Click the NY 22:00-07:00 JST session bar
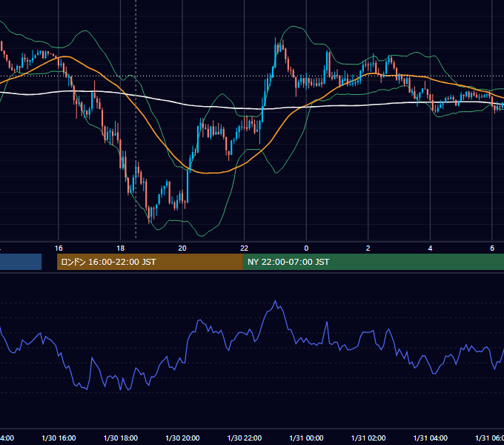The width and height of the screenshot is (504, 445). [373, 262]
